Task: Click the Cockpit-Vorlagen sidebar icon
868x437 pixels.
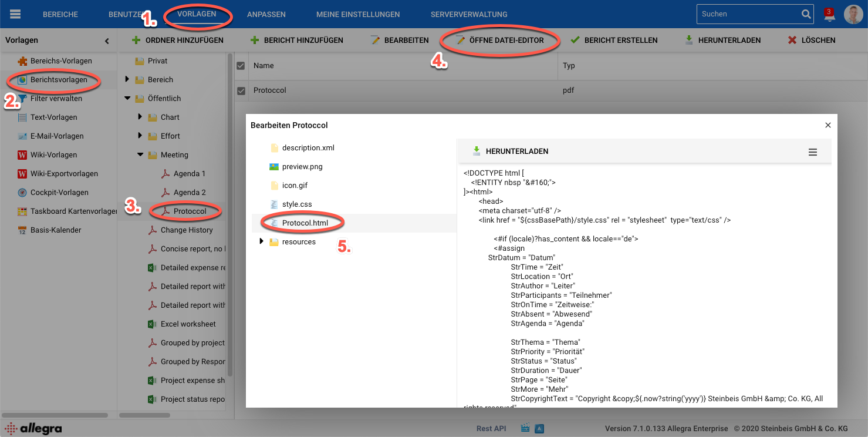Action: 22,193
